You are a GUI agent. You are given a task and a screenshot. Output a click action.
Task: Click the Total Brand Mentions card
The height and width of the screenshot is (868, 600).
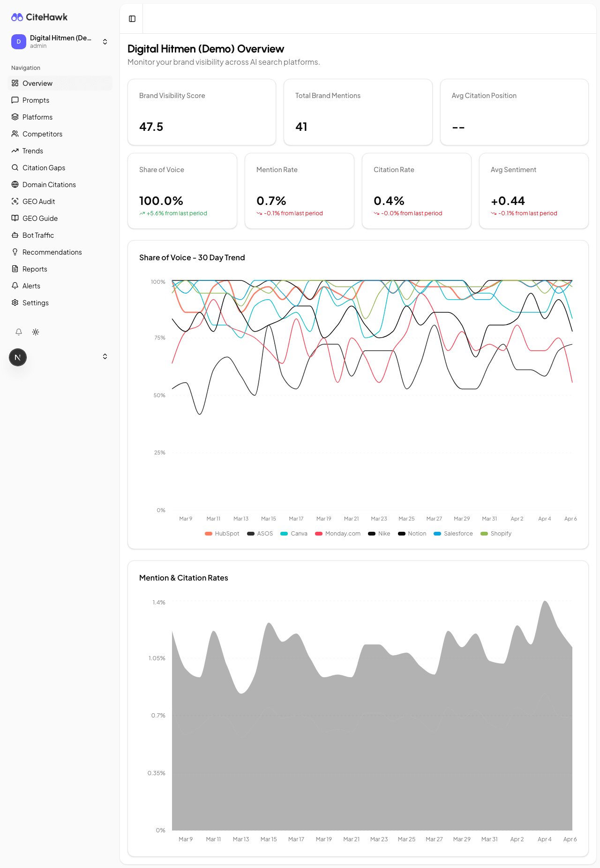[x=358, y=112]
